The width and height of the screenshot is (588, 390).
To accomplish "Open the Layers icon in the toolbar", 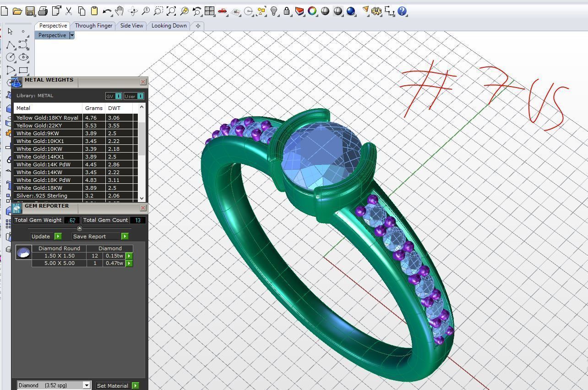I will coord(299,11).
